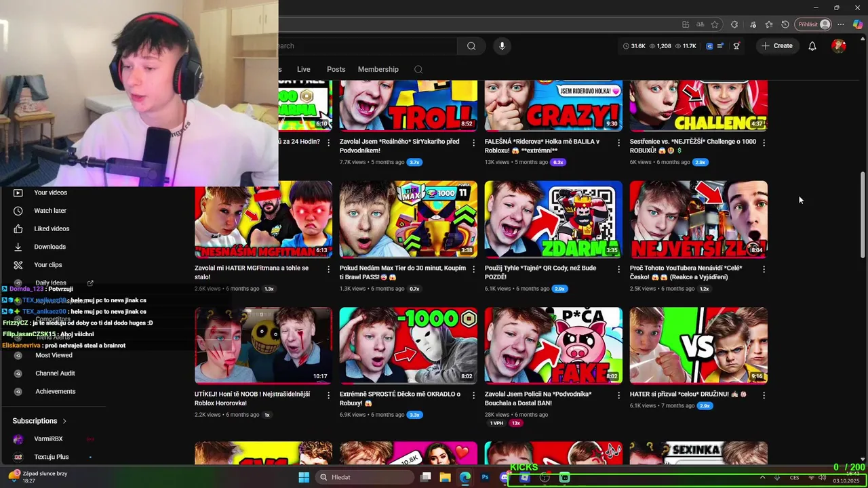
Task: Open options menu for Tajné QR Cody video
Action: 618,269
